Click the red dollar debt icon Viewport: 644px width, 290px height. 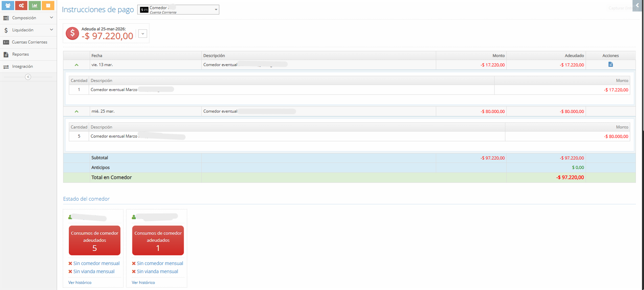(x=72, y=33)
